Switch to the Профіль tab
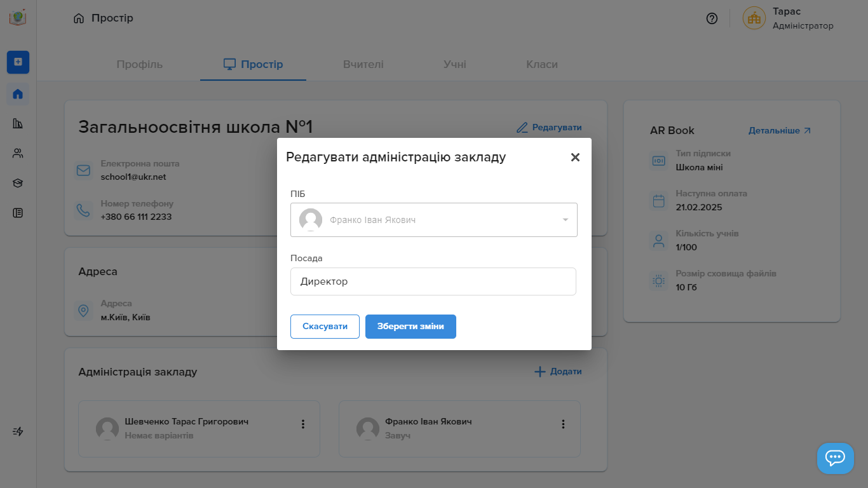Screen dimensions: 868x488 click(140, 64)
